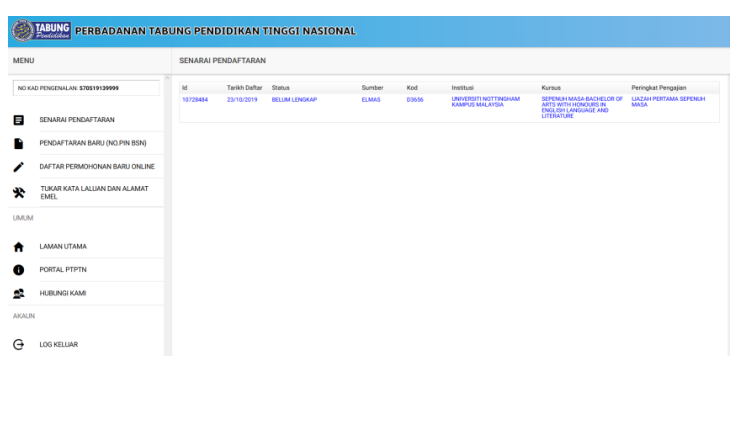
Task: Click Ijazah Pertama Sepenuh Masa link
Action: tap(668, 102)
